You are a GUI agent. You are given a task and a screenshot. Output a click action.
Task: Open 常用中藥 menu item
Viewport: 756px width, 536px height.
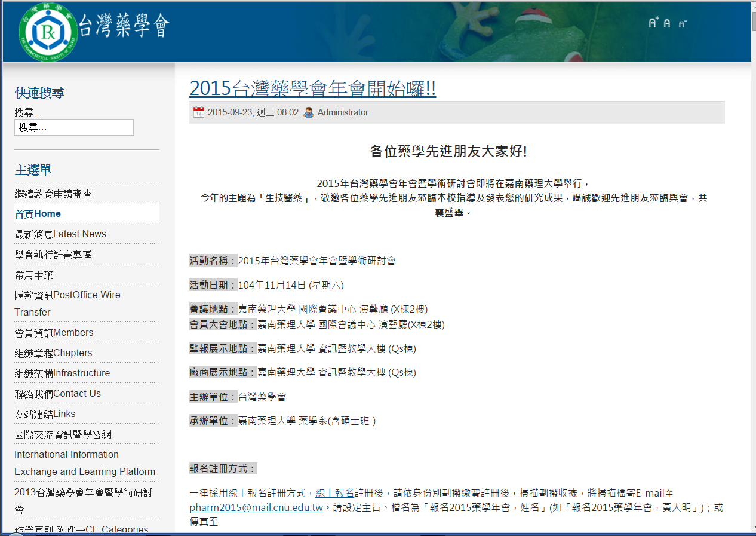34,275
